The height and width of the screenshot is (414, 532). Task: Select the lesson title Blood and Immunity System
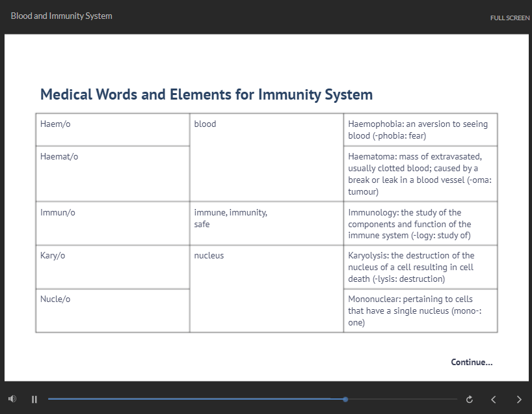coord(61,15)
